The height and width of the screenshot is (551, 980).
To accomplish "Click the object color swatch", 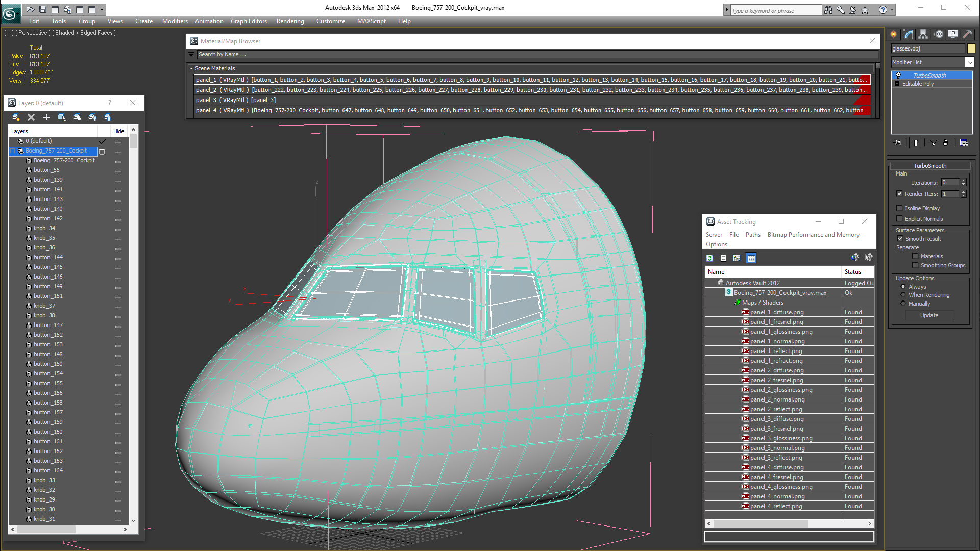I will 971,48.
